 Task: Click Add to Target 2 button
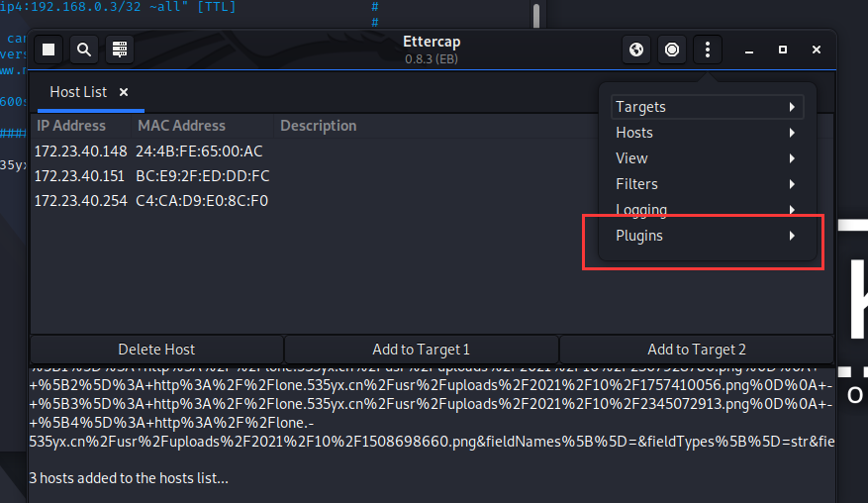click(x=697, y=350)
